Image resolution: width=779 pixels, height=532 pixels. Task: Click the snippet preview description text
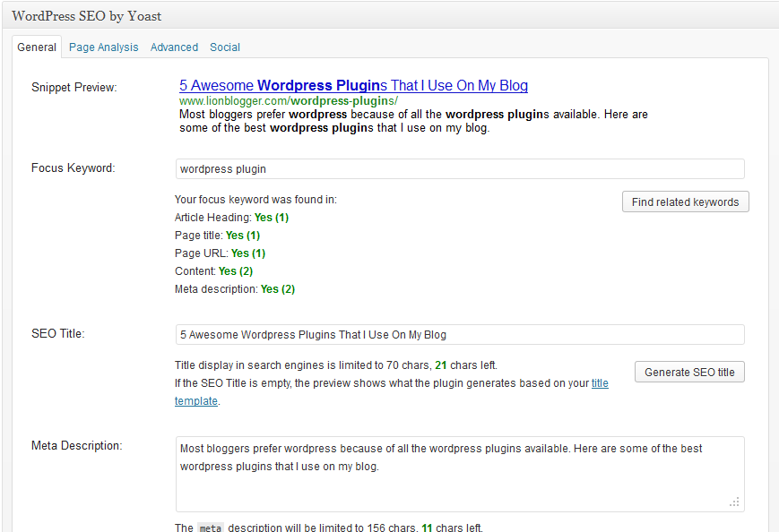point(412,121)
